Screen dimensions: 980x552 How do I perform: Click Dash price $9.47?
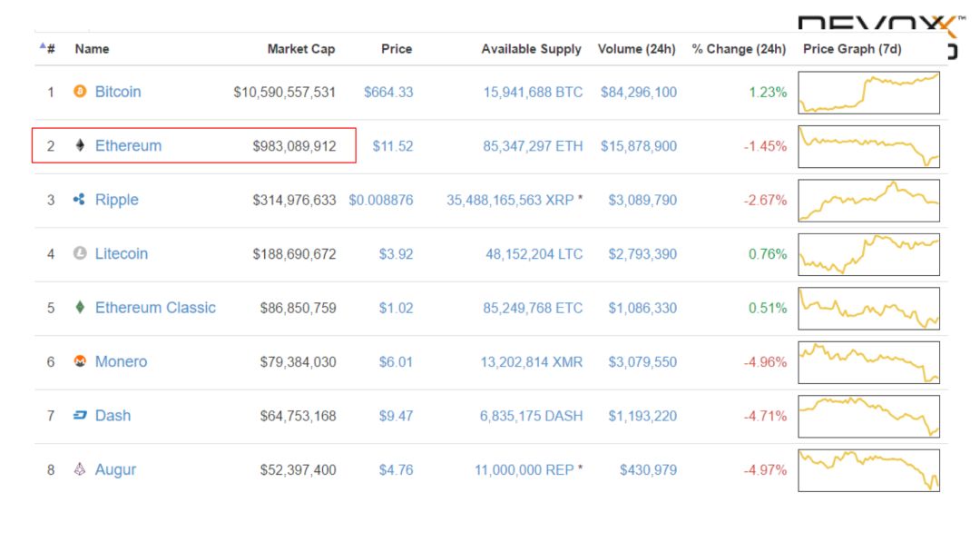pyautogui.click(x=397, y=417)
